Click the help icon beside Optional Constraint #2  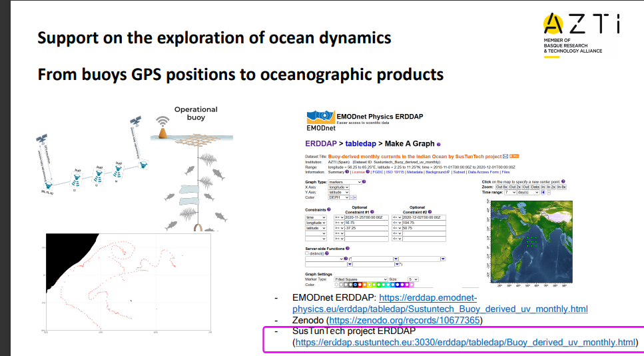pyautogui.click(x=430, y=212)
